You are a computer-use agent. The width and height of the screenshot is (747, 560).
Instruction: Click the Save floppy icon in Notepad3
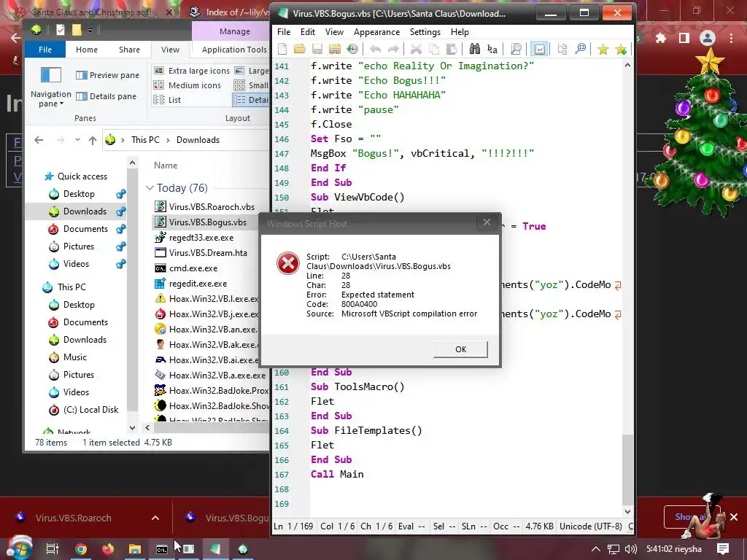317,49
